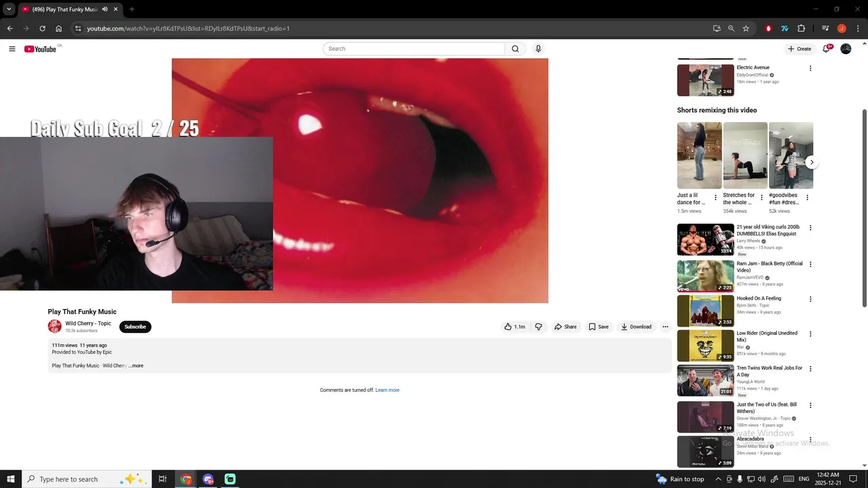The image size is (868, 488).
Task: Open options for Tren Twins video
Action: (x=810, y=369)
